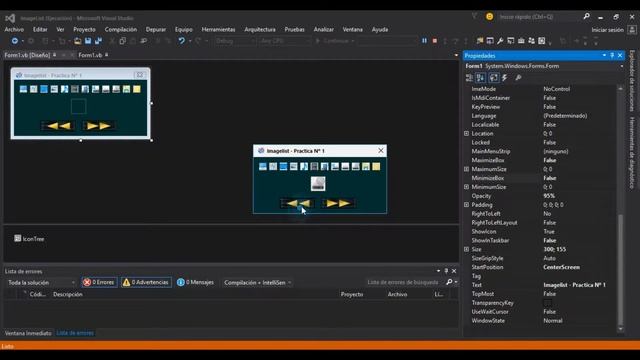Open property pages using the wrench icon in Propiedades
640x360 pixels.
pyautogui.click(x=518, y=78)
